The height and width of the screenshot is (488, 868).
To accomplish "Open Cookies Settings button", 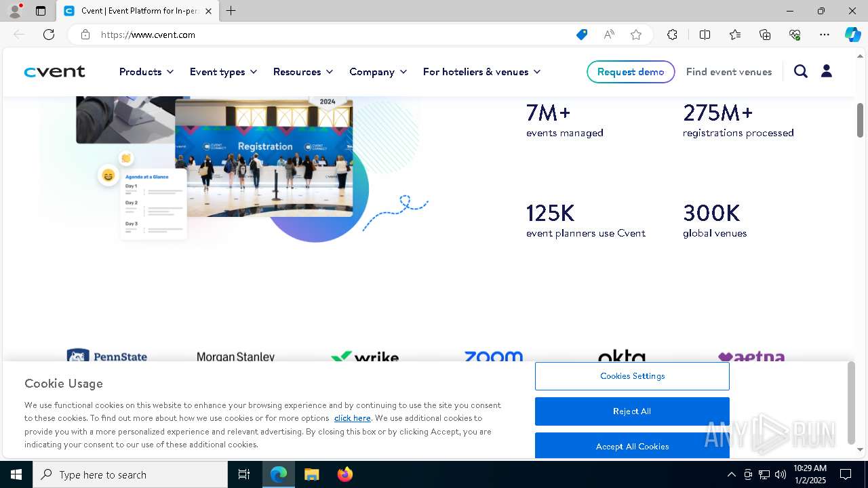I will click(x=632, y=376).
